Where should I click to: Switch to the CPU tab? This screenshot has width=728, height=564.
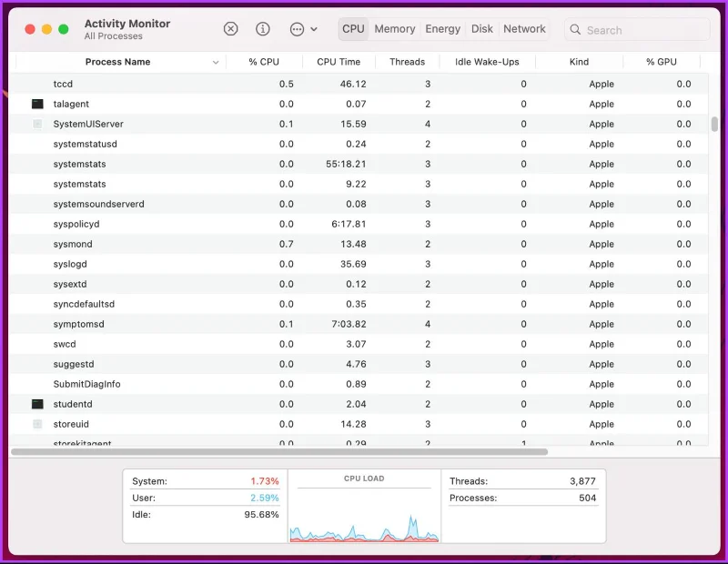(353, 29)
